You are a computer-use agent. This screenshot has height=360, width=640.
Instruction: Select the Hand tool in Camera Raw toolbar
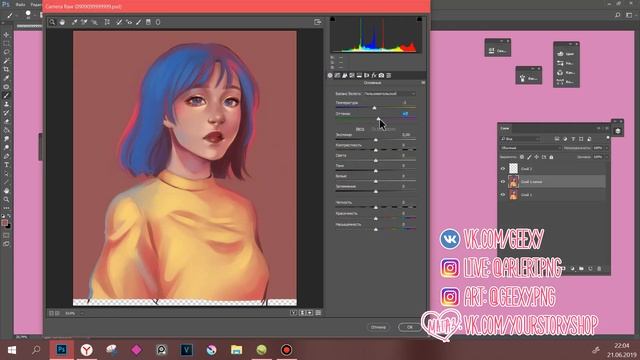(62, 22)
